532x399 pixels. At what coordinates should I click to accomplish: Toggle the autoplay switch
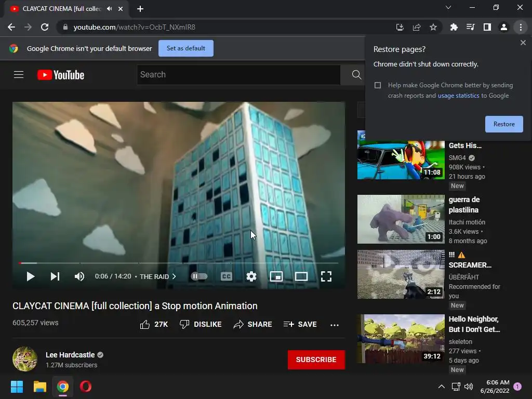tap(199, 276)
